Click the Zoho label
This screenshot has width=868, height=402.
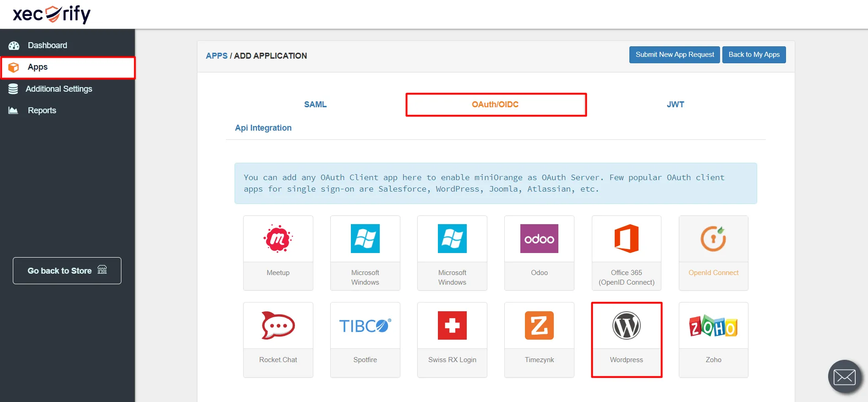(x=713, y=360)
